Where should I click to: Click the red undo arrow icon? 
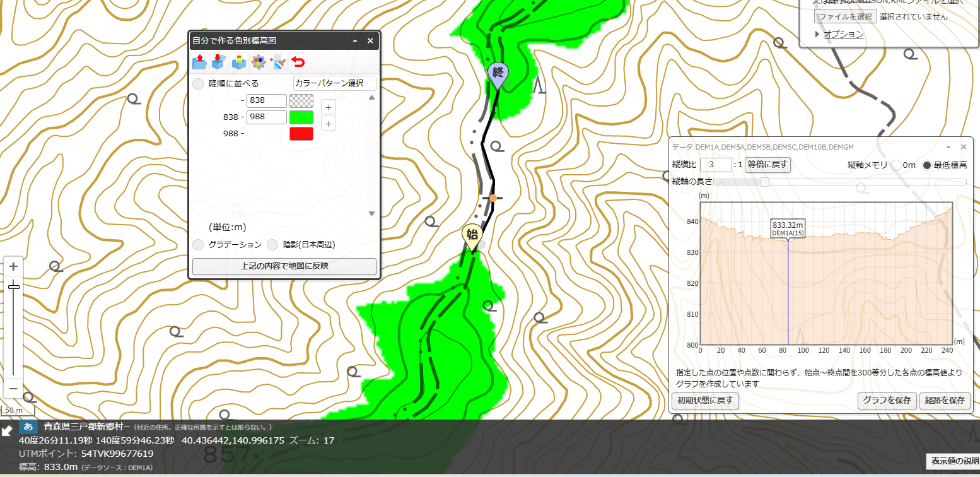(x=298, y=62)
